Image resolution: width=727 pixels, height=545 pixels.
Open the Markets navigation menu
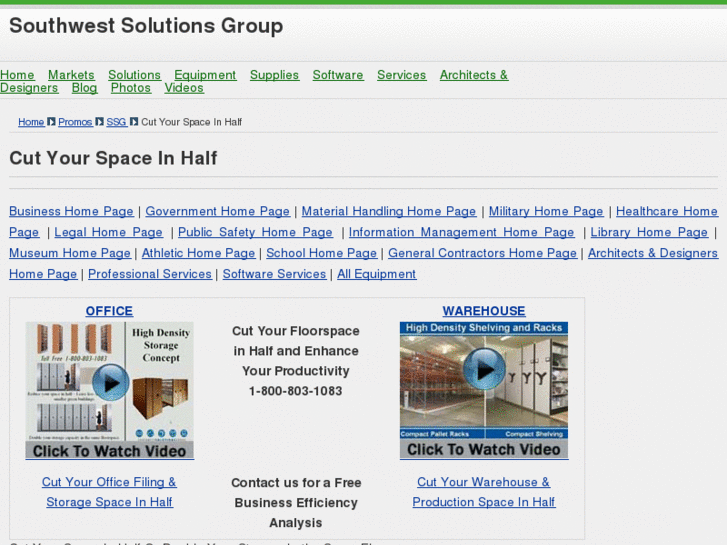(x=71, y=75)
